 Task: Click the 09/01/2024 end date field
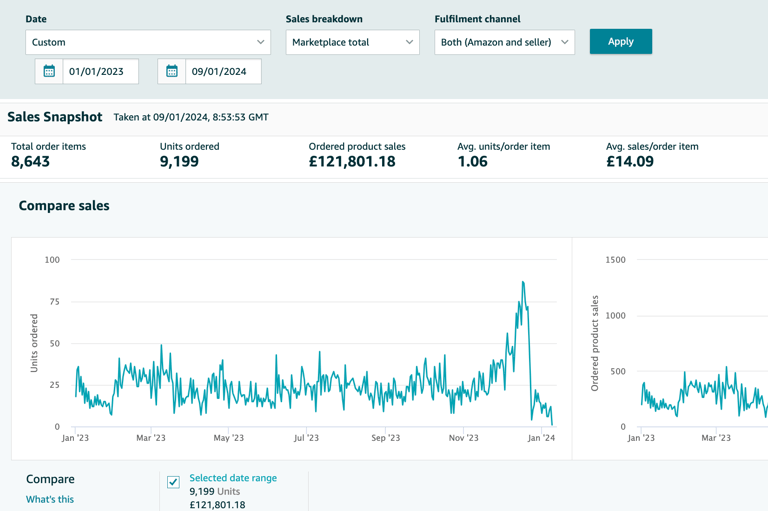click(x=223, y=71)
